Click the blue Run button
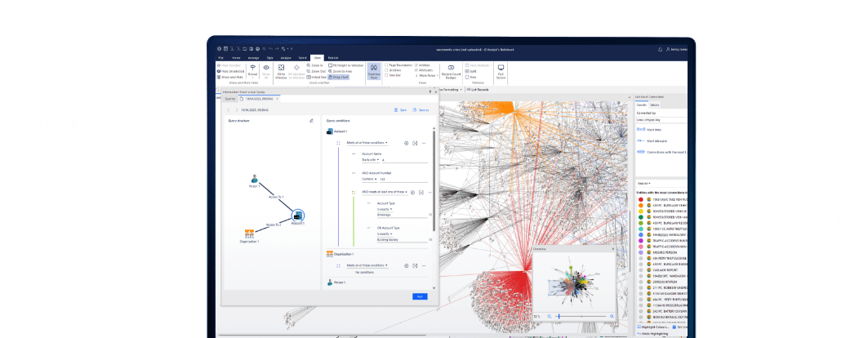 pyautogui.click(x=420, y=296)
